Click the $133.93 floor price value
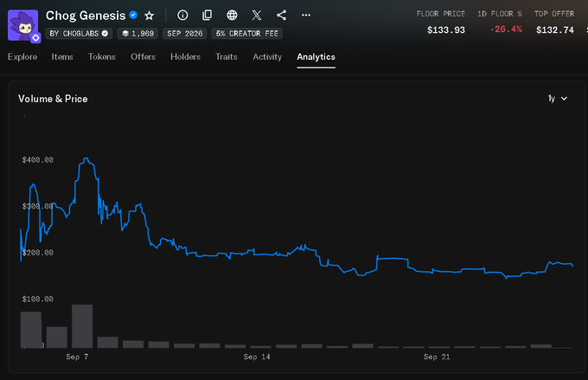 [446, 30]
